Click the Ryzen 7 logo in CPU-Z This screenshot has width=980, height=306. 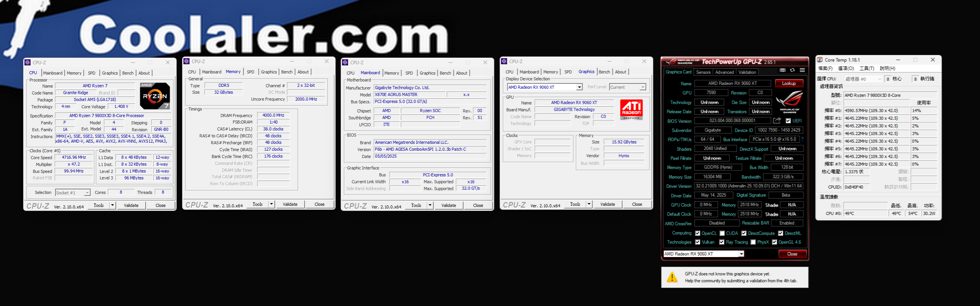pyautogui.click(x=155, y=96)
